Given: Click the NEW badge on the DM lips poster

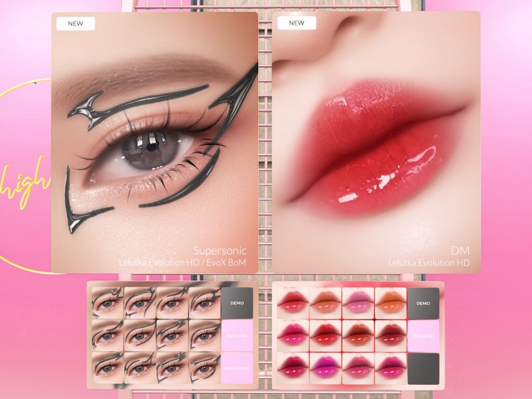Looking at the screenshot, I should coord(297,23).
